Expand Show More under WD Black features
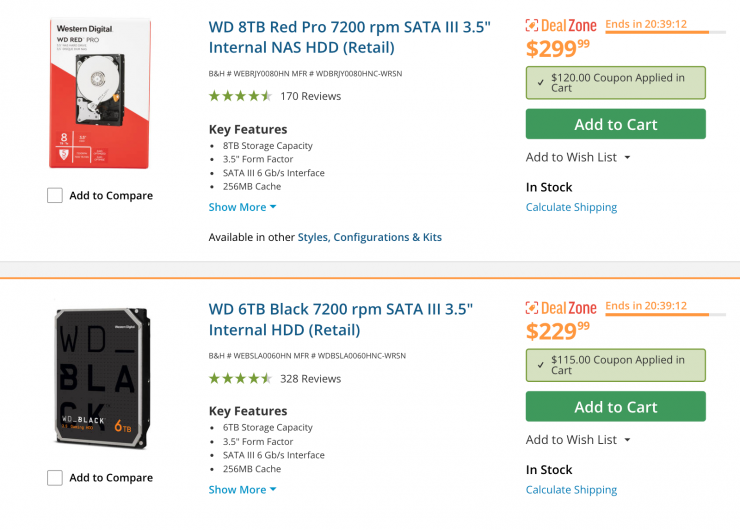The image size is (740, 530). (242, 489)
